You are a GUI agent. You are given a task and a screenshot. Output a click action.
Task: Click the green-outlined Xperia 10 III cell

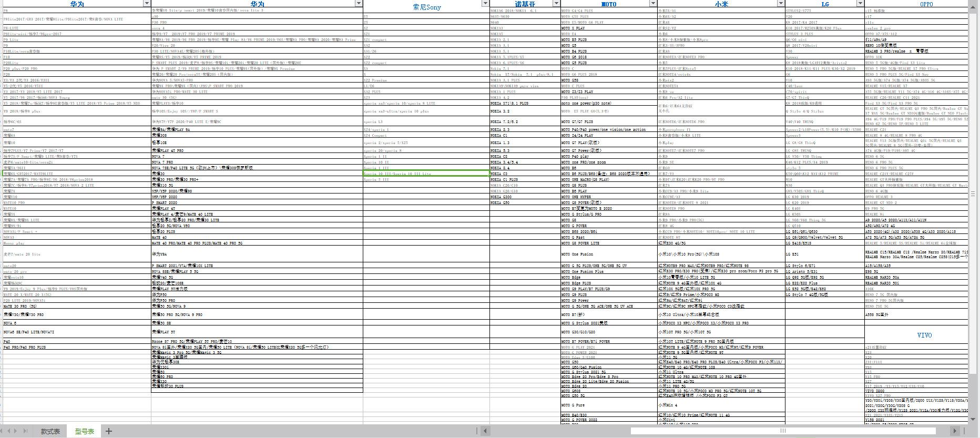[x=426, y=174]
